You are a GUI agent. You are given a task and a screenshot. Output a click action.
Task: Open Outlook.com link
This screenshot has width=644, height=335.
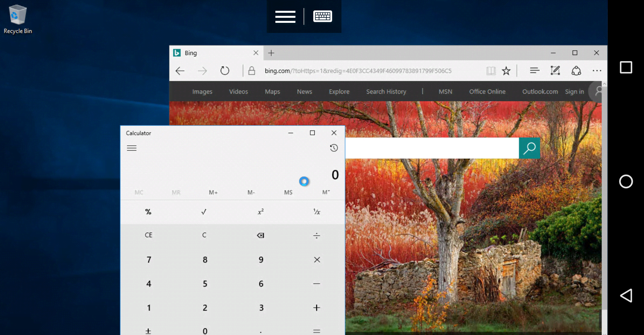[540, 92]
